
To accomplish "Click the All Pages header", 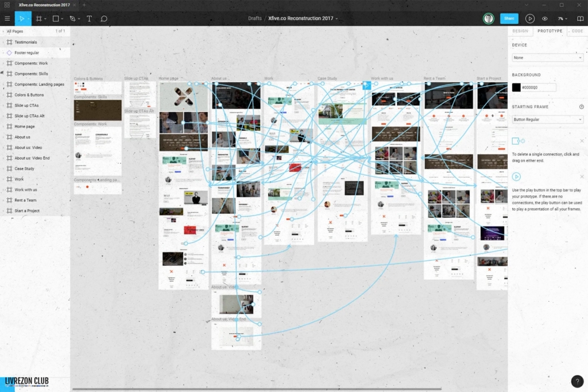I will (15, 31).
